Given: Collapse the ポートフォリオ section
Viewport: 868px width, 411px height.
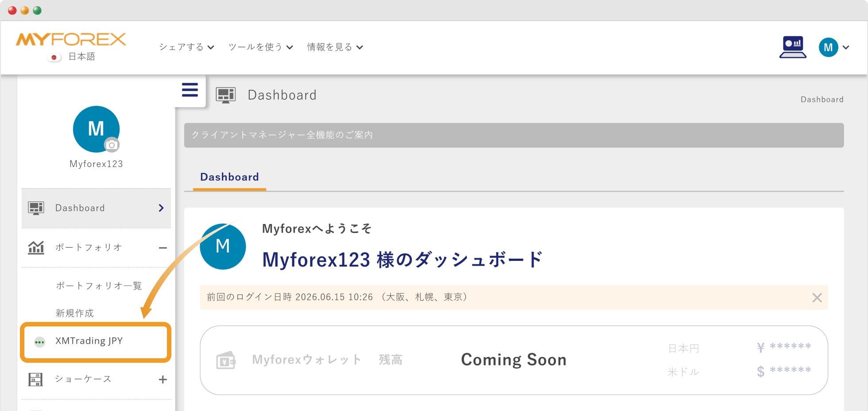Looking at the screenshot, I should coord(163,248).
